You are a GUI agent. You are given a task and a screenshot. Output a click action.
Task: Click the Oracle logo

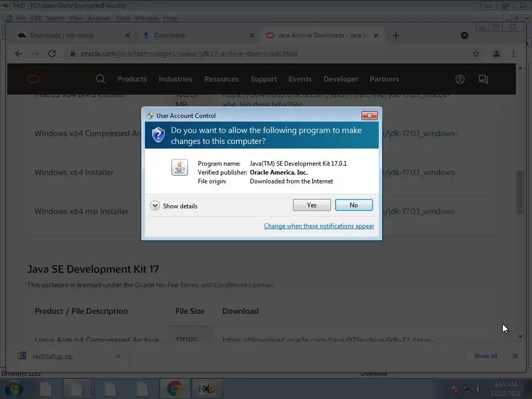tap(33, 79)
